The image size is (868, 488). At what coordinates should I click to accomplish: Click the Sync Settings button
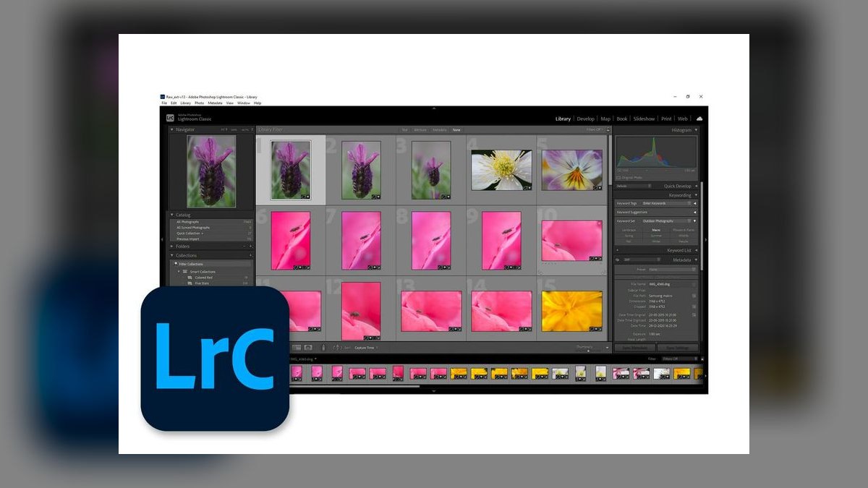[678, 348]
